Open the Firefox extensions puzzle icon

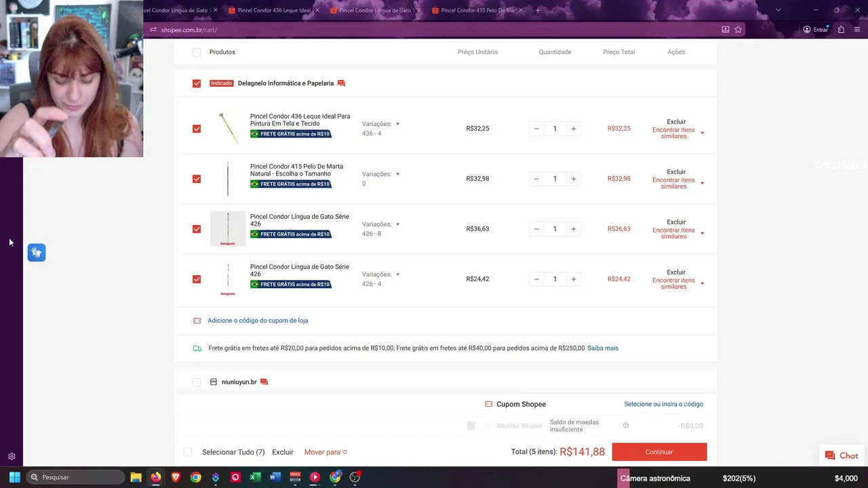(841, 30)
